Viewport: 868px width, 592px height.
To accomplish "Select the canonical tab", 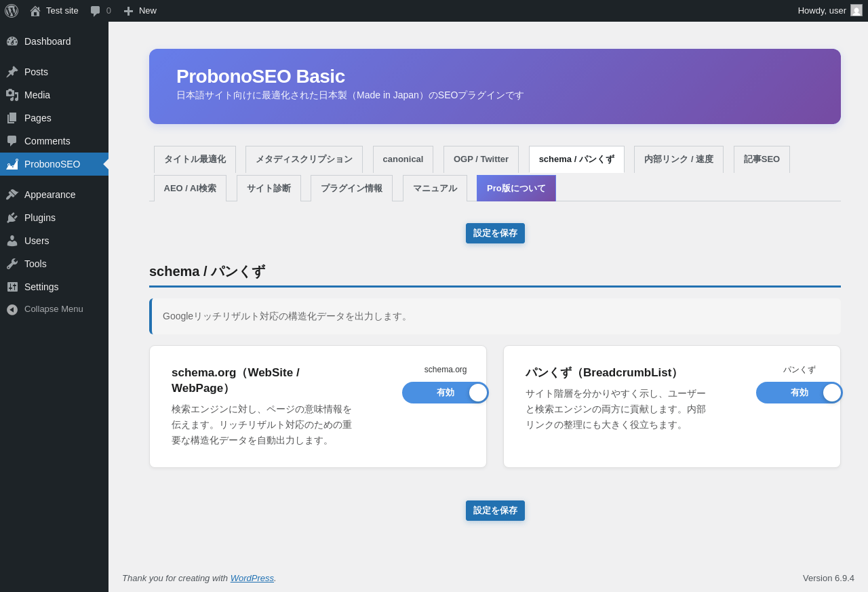I will 403,159.
